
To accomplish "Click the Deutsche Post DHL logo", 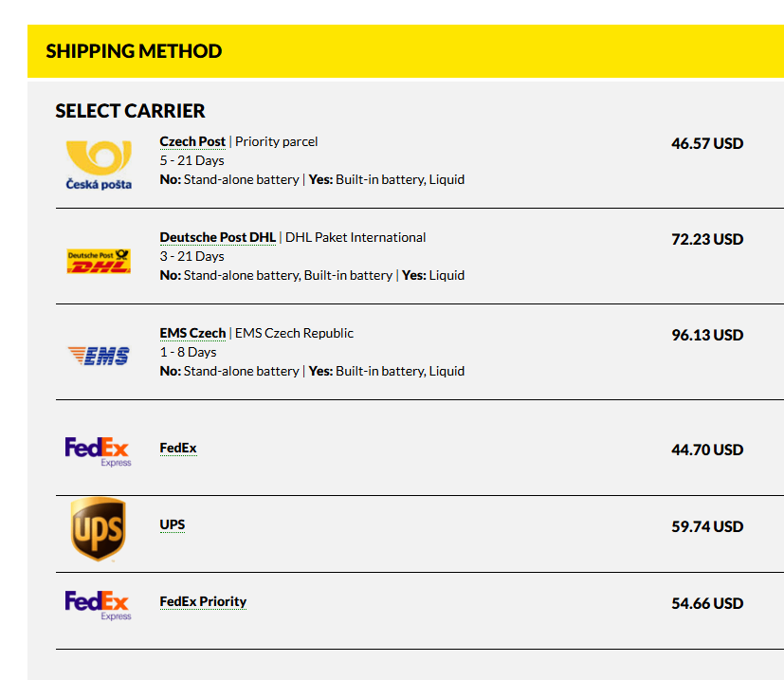I will coord(99,261).
